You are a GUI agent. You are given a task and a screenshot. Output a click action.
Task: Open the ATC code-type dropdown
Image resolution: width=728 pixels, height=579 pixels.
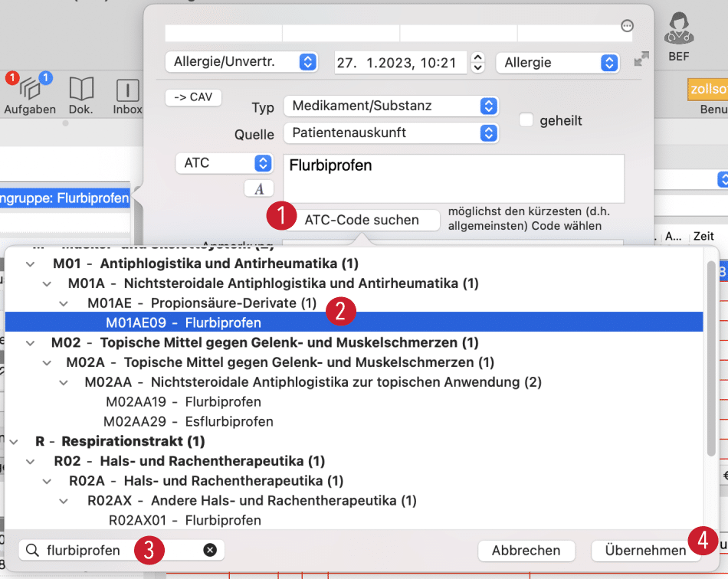[225, 163]
